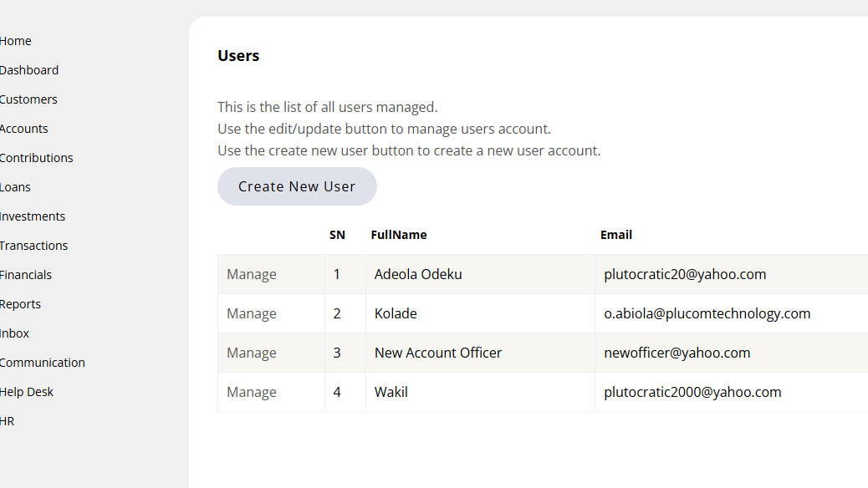Manage the Adeola Odeku user
Image resolution: width=868 pixels, height=488 pixels.
[x=252, y=274]
